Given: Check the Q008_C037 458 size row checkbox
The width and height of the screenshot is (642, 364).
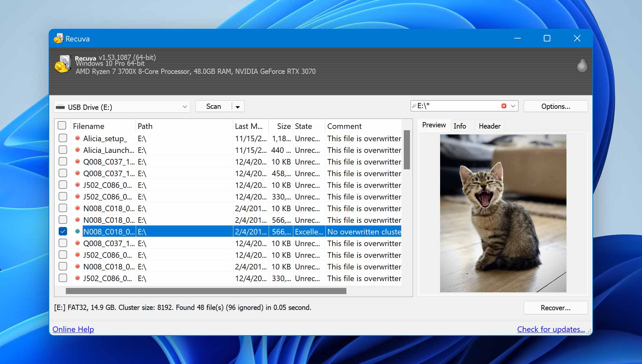Looking at the screenshot, I should (63, 173).
